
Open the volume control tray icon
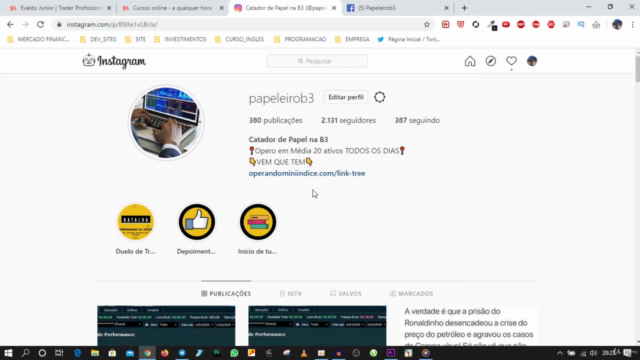point(593,353)
